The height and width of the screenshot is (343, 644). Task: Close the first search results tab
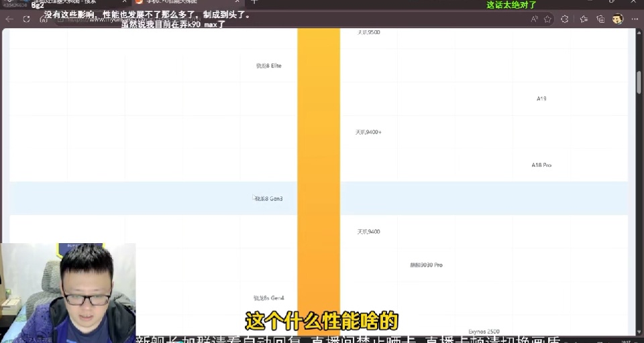[125, 1]
